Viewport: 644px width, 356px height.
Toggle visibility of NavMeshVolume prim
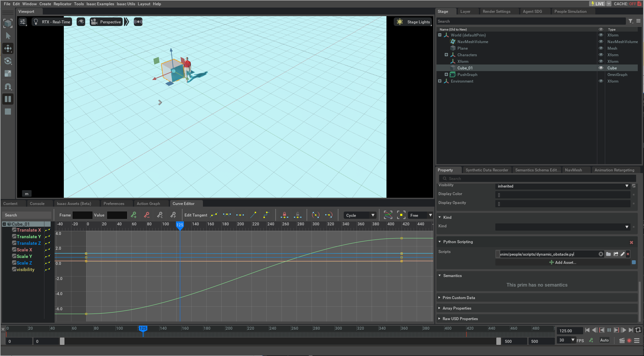pyautogui.click(x=601, y=41)
